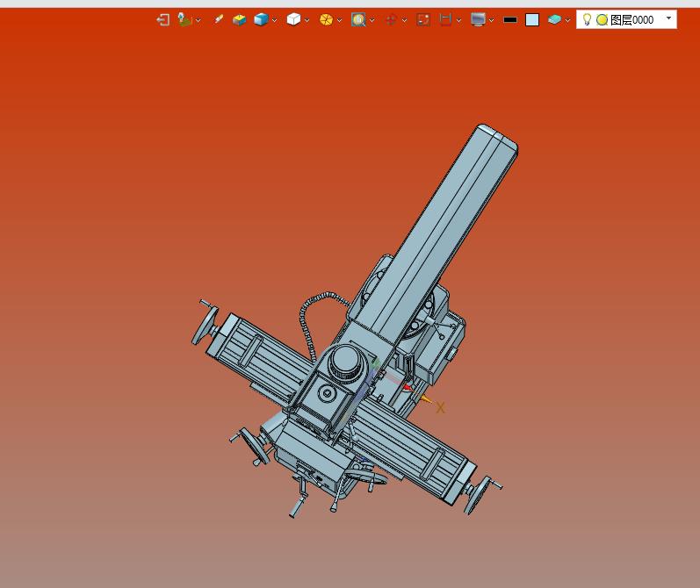
Task: Select the paintbrush attribute tool
Action: (x=218, y=19)
